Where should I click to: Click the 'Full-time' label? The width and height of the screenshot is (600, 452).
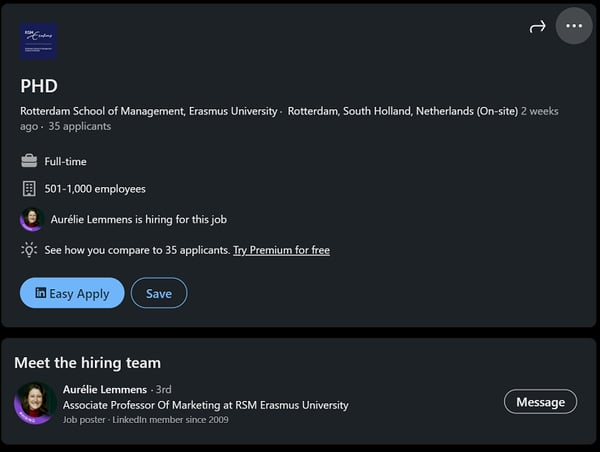pyautogui.click(x=65, y=162)
